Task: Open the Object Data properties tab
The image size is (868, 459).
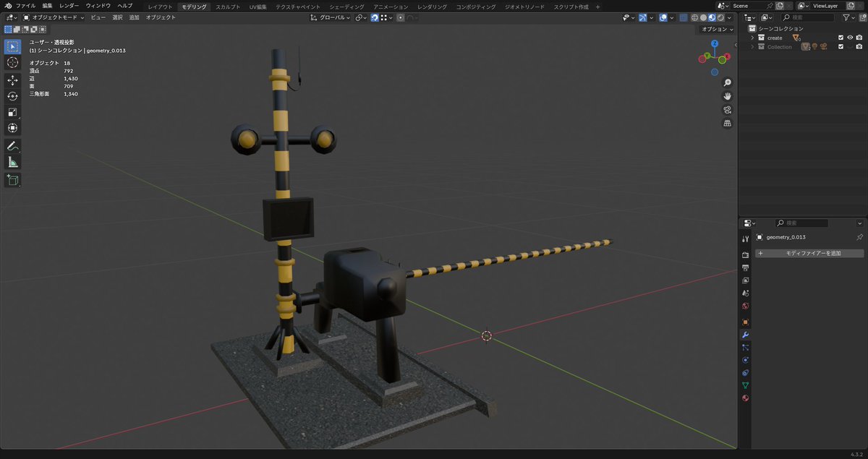Action: click(x=745, y=385)
